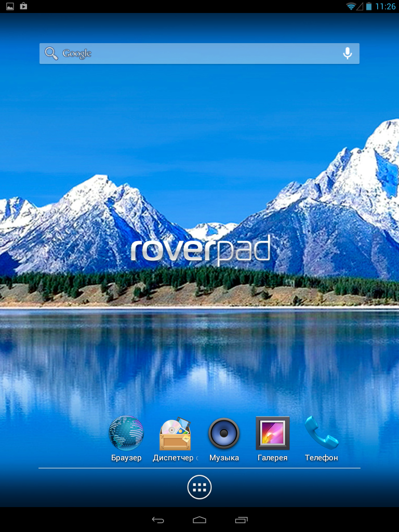The height and width of the screenshot is (532, 399).
Task: Tap the Диспетчер label text
Action: tap(173, 458)
